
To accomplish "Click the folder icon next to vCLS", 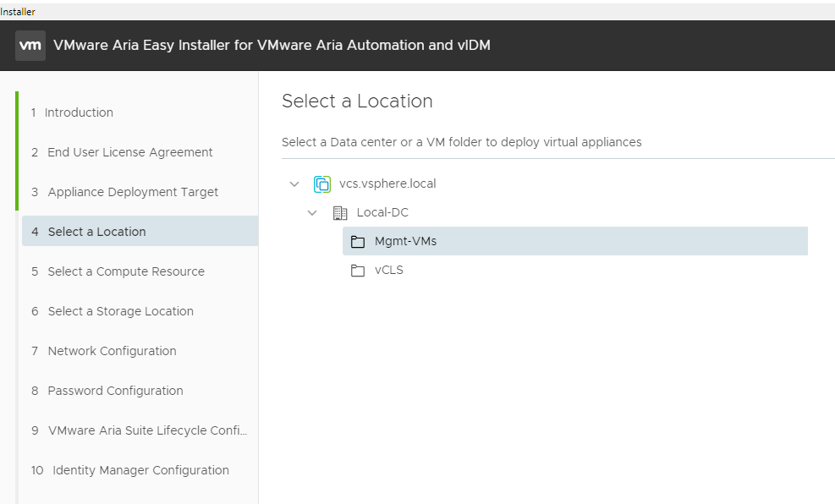I will [358, 271].
